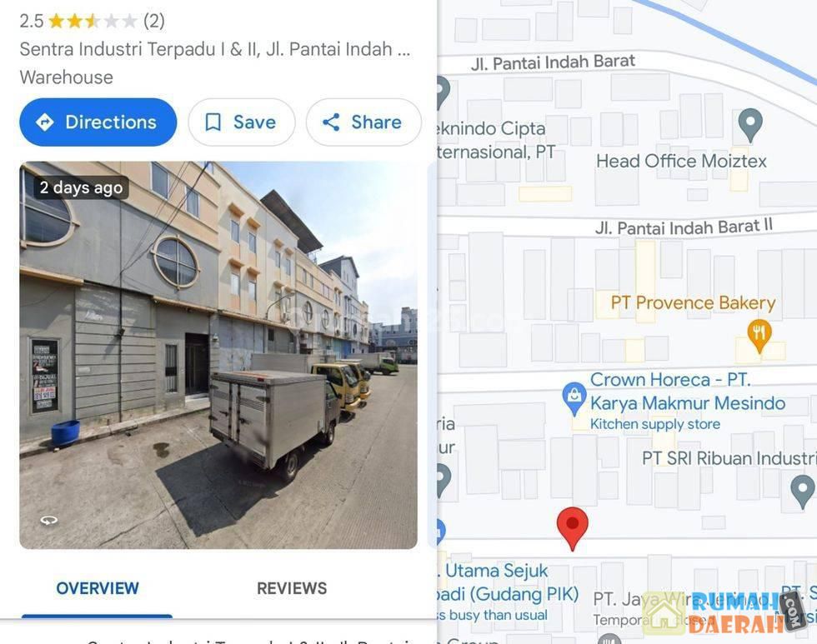Select Crown Horeca shopping bag marker

(574, 398)
